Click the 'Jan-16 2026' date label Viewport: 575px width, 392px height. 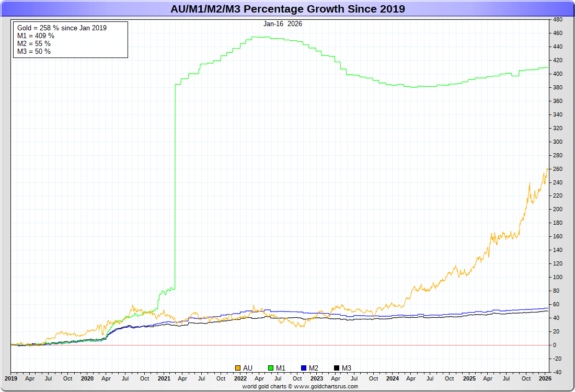click(283, 24)
